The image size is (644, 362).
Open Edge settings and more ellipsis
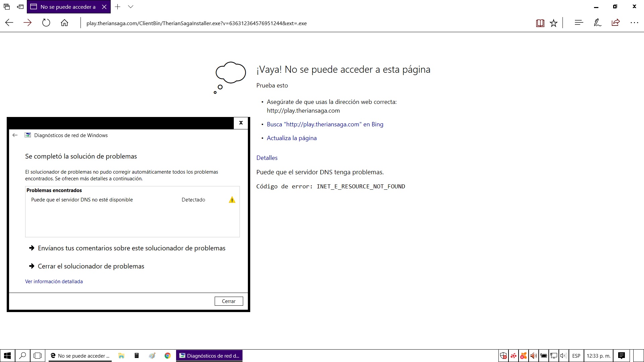(x=634, y=23)
